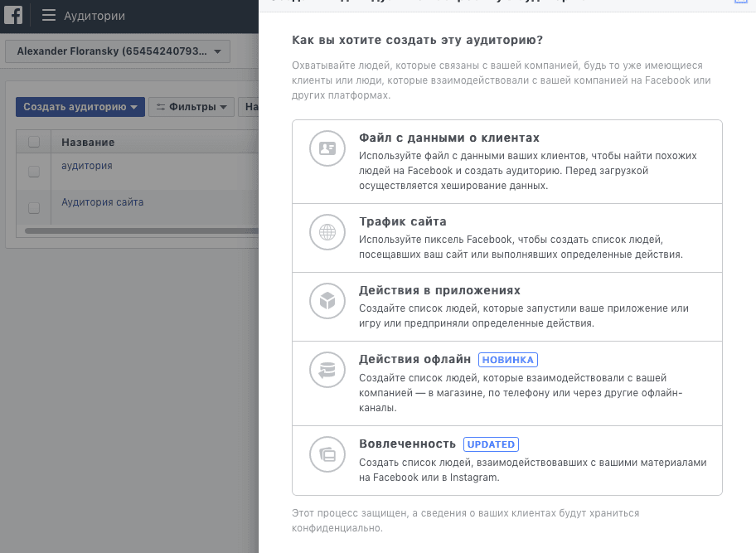Toggle the select-all checkbox in table header
This screenshot has width=756, height=553.
point(34,142)
